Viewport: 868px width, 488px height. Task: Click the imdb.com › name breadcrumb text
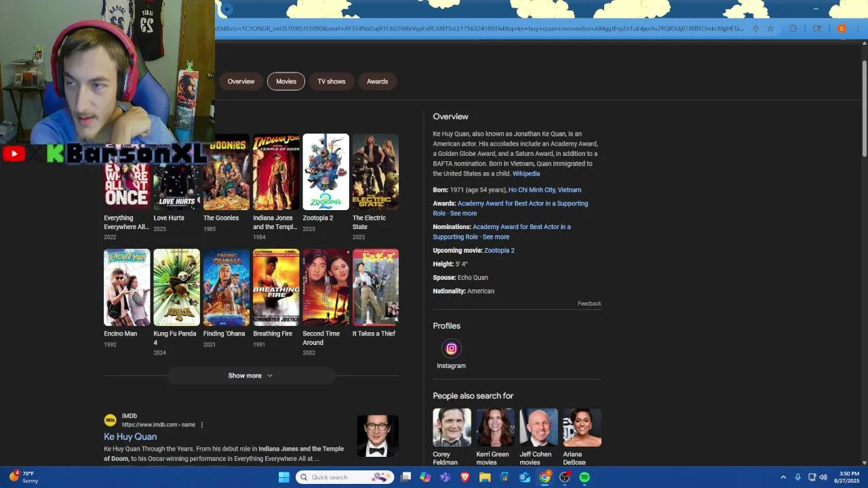pos(159,425)
